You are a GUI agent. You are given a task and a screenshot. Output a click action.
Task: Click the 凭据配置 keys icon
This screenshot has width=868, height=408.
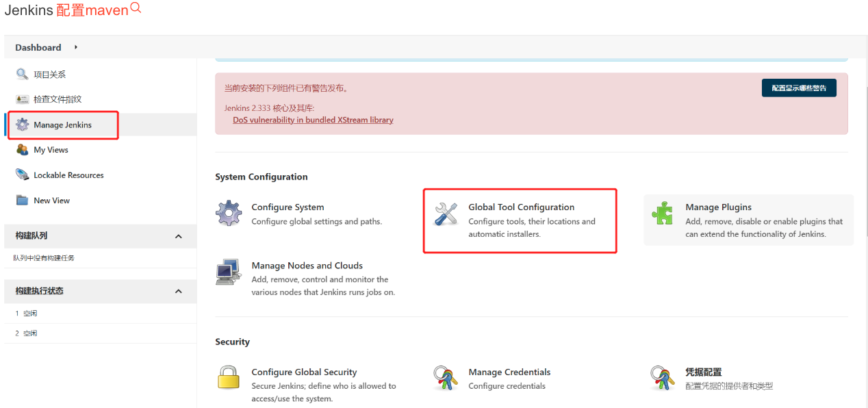coord(663,378)
